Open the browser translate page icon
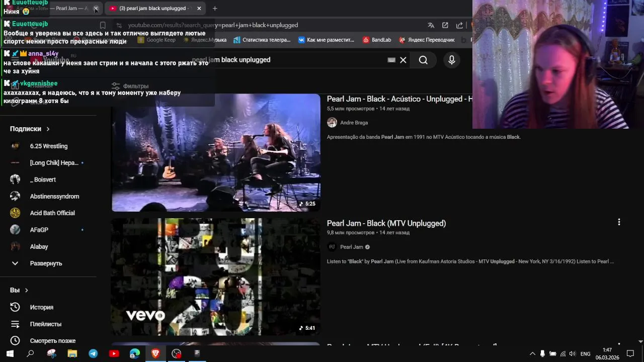The height and width of the screenshot is (362, 644). (x=431, y=25)
